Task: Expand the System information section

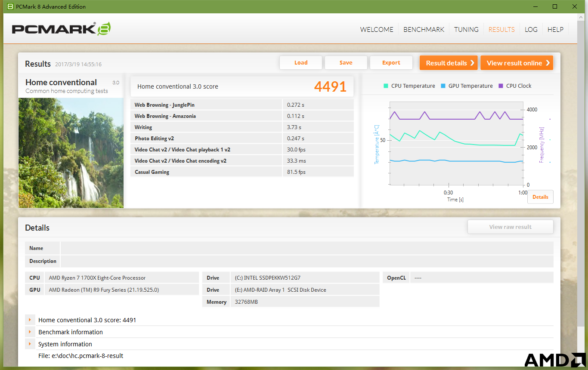Action: pyautogui.click(x=30, y=344)
